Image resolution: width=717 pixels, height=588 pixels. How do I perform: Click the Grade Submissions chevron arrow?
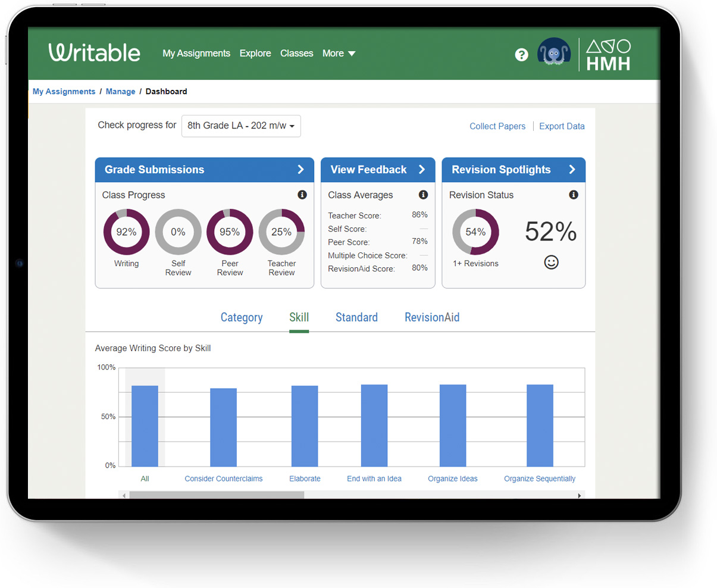[301, 170]
